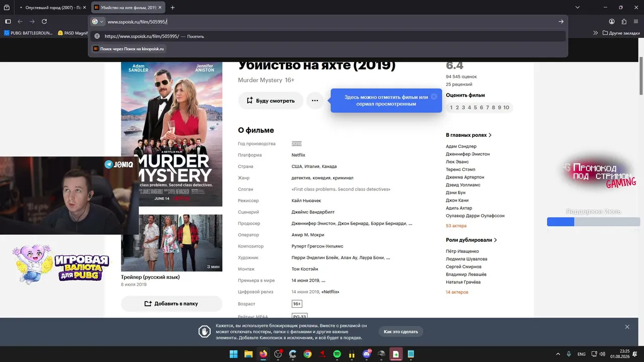644x362 pixels.
Task: Click the address bar URL field
Action: click(x=330, y=22)
